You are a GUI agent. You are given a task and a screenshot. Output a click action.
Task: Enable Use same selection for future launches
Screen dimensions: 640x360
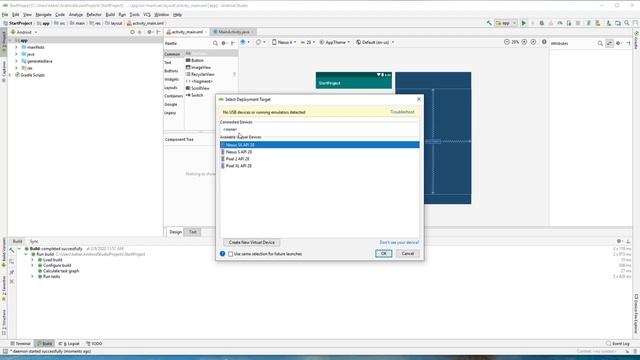(231, 254)
